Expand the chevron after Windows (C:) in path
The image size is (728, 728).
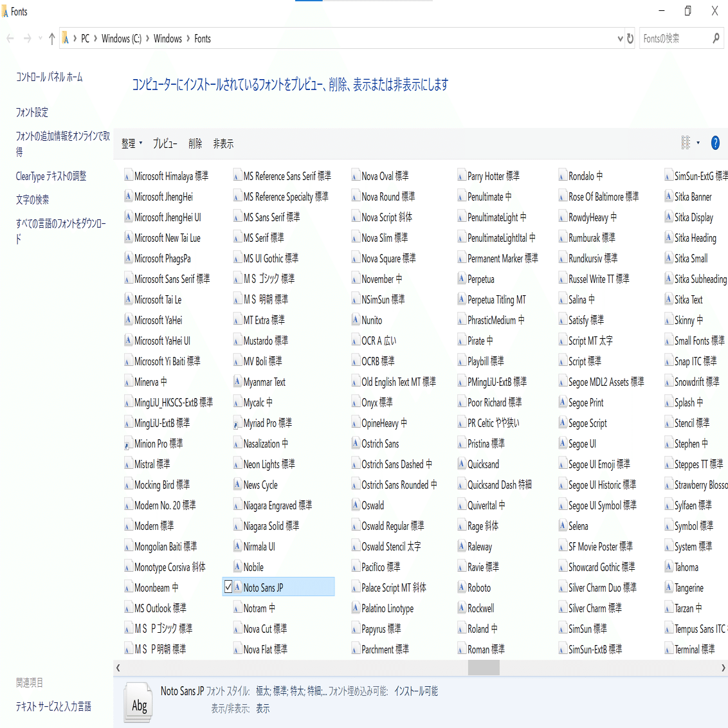(148, 38)
